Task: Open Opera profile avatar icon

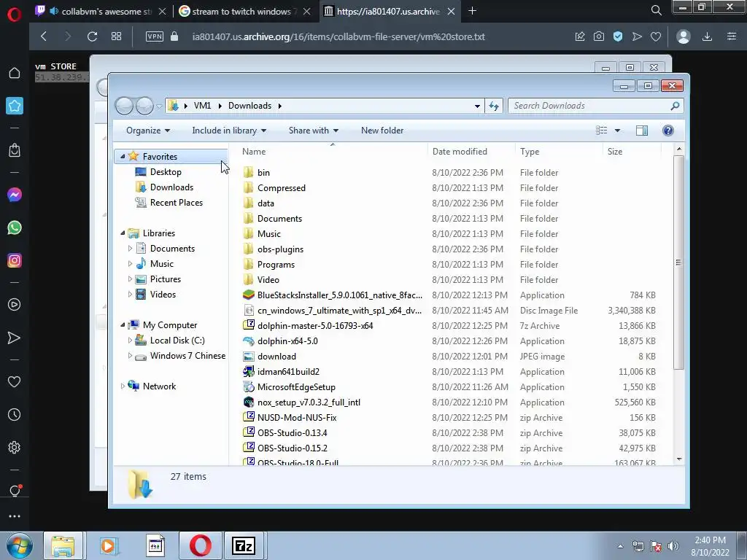Action: (x=683, y=36)
